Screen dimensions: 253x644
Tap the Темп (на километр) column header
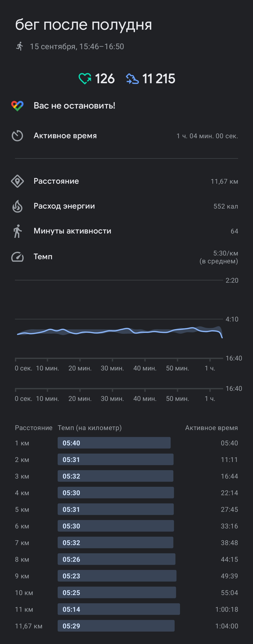point(90,428)
